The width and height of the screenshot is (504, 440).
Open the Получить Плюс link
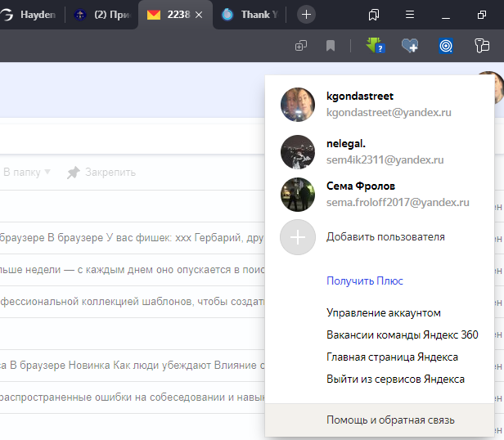point(364,281)
